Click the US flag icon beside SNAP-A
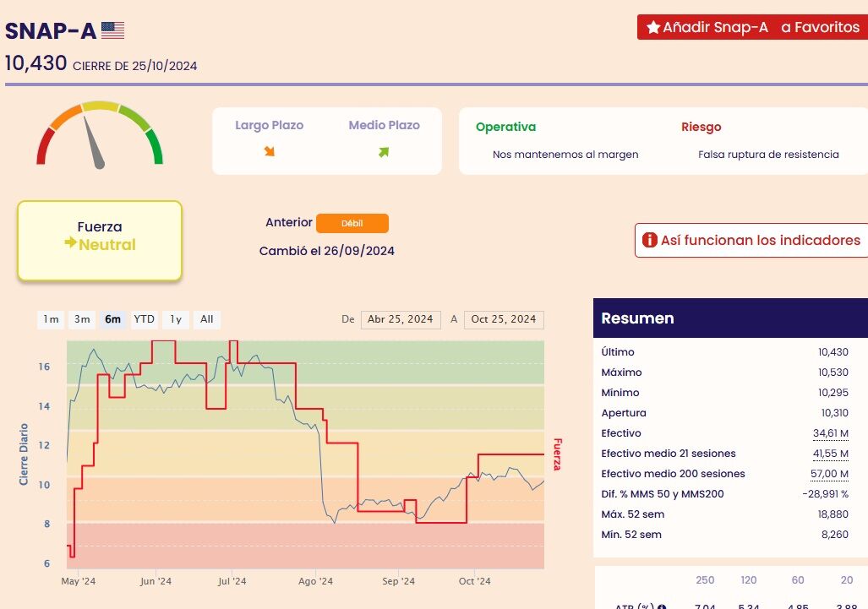 click(x=113, y=30)
